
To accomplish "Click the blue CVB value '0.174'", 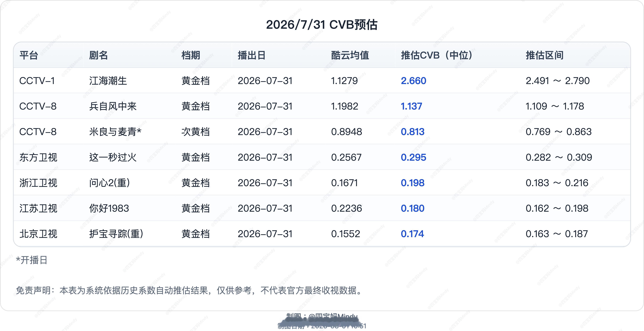I will coord(412,234).
